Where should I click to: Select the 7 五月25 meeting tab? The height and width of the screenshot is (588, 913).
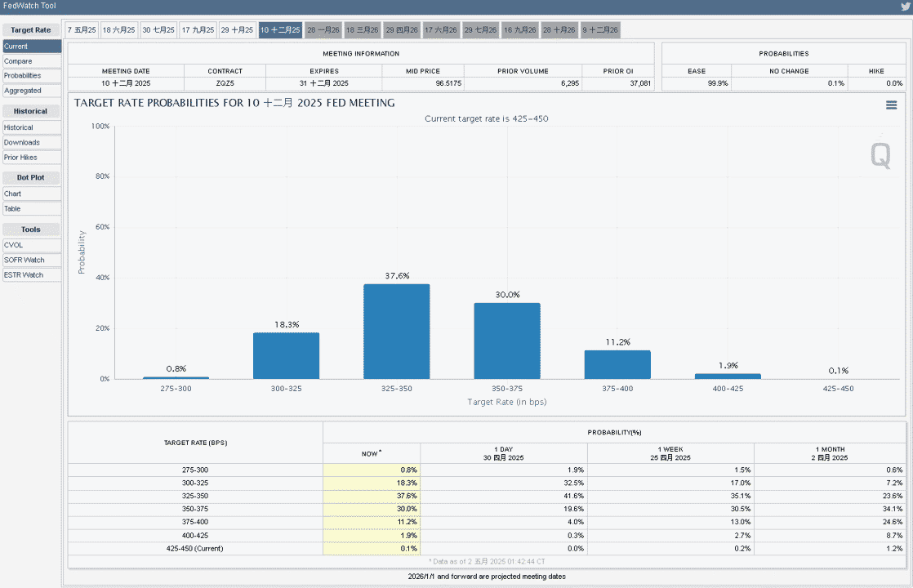[82, 30]
